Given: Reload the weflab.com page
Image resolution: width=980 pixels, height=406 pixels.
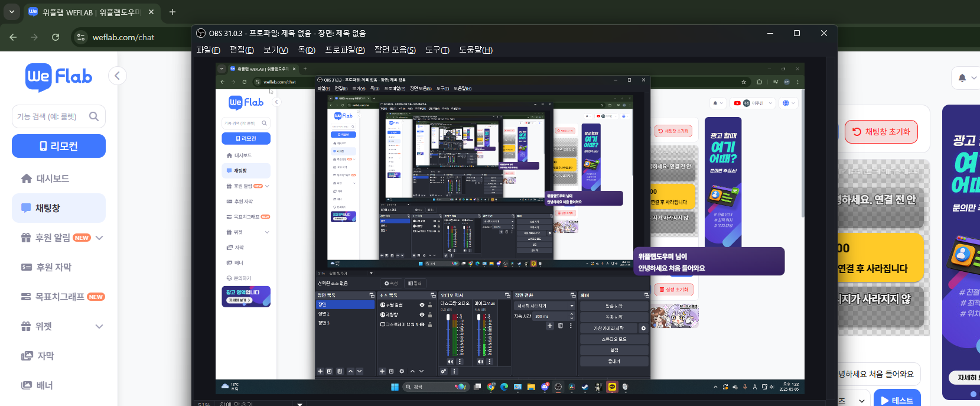Looking at the screenshot, I should (56, 37).
